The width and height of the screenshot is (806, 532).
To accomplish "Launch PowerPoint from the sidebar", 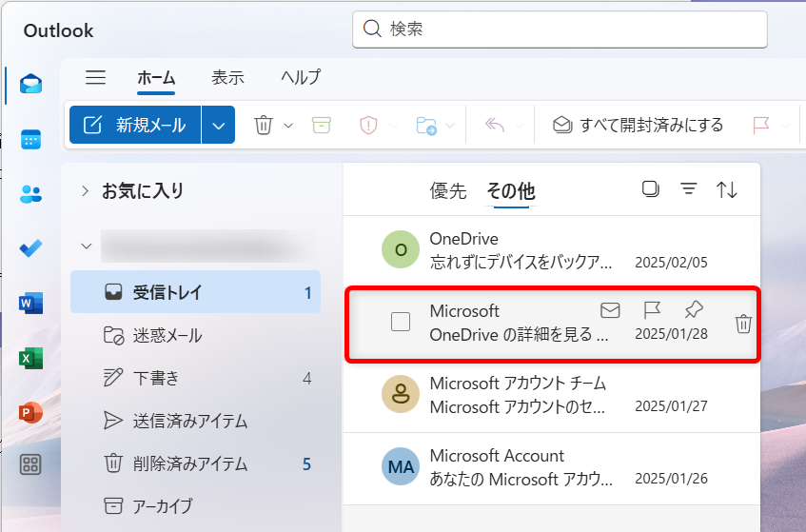I will [x=30, y=413].
